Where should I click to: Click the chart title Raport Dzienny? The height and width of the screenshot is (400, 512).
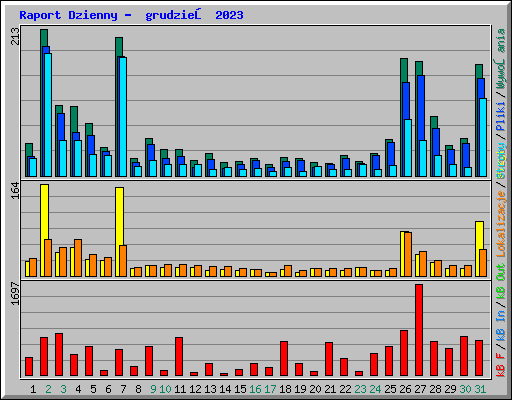[x=68, y=15]
